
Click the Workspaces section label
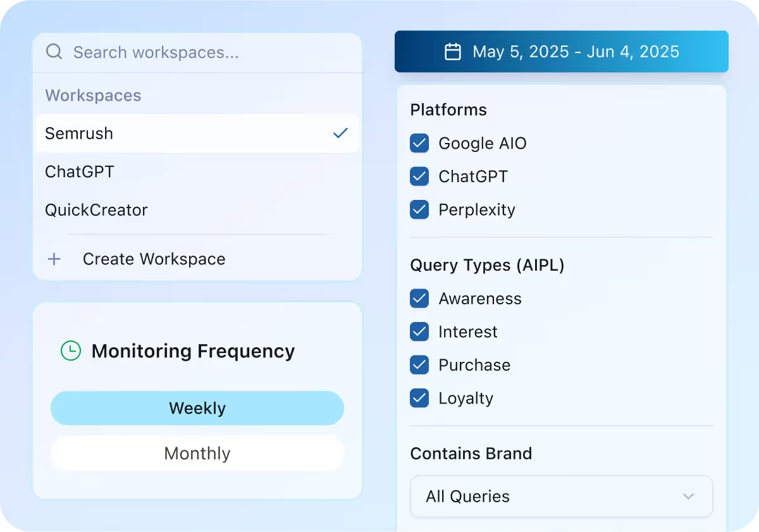point(93,96)
